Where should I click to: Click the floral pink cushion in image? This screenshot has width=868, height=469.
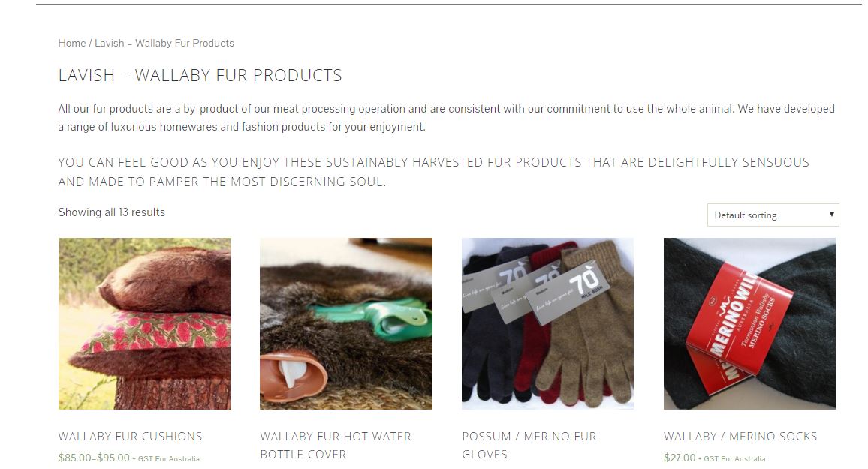(x=152, y=333)
